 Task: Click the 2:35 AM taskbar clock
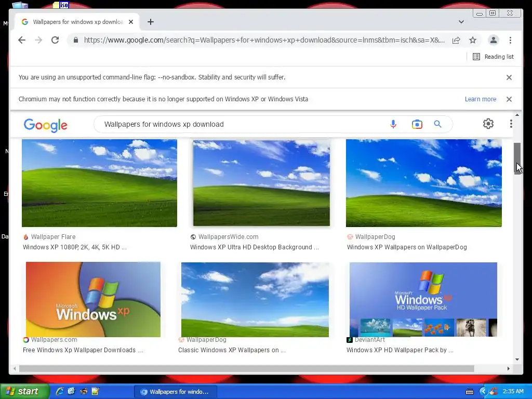(513, 392)
